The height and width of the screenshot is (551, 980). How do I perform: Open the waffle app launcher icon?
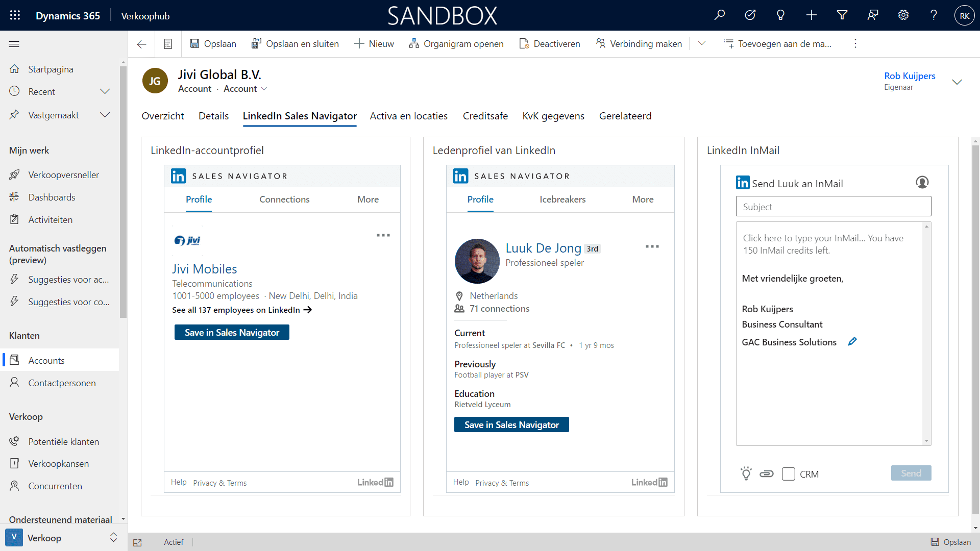tap(15, 15)
